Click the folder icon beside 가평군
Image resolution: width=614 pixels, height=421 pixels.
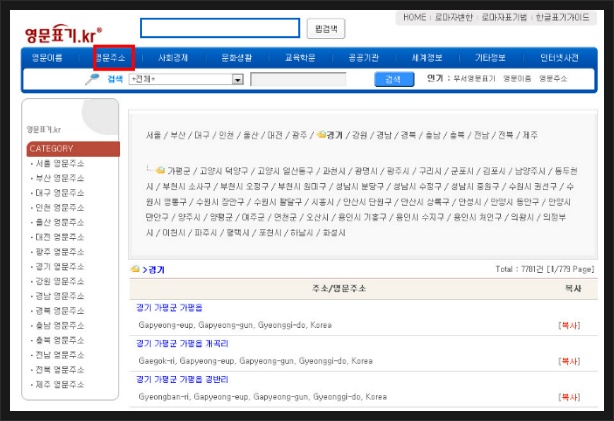click(160, 170)
